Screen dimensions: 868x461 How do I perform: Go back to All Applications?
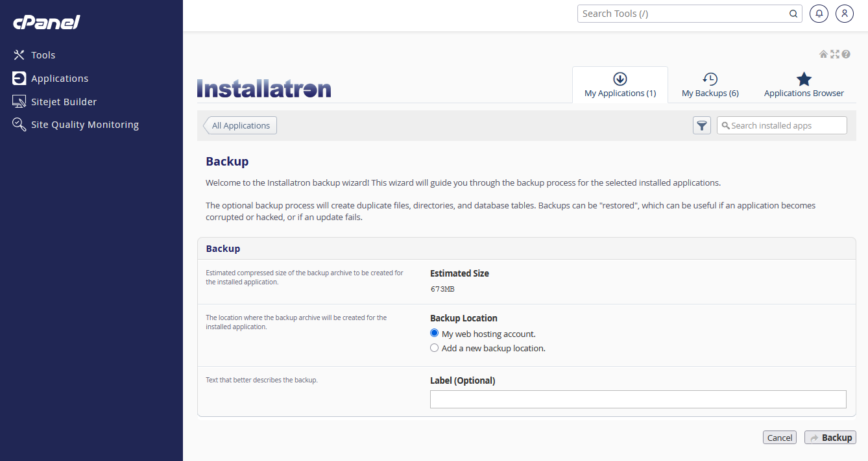coord(240,125)
